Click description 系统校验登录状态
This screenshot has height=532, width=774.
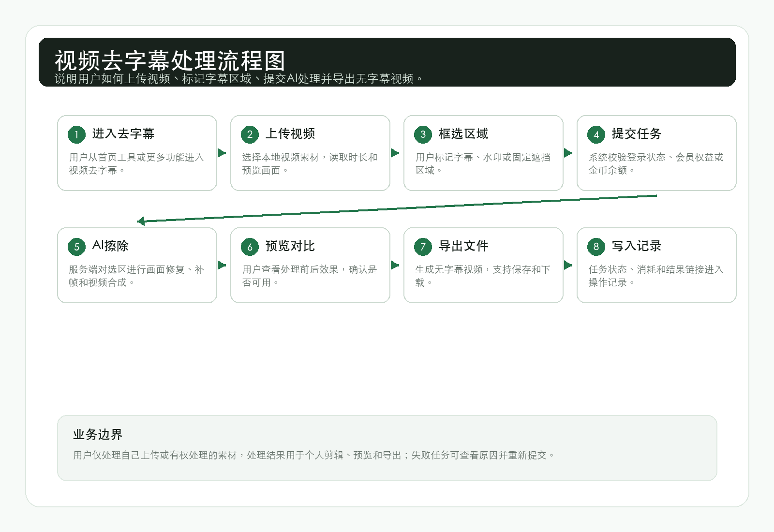point(656,163)
